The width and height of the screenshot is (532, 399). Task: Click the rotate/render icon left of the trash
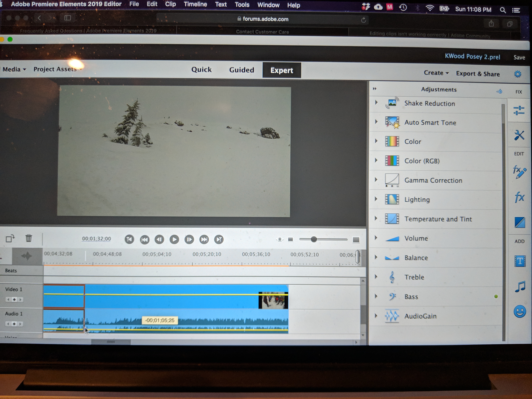coord(10,238)
